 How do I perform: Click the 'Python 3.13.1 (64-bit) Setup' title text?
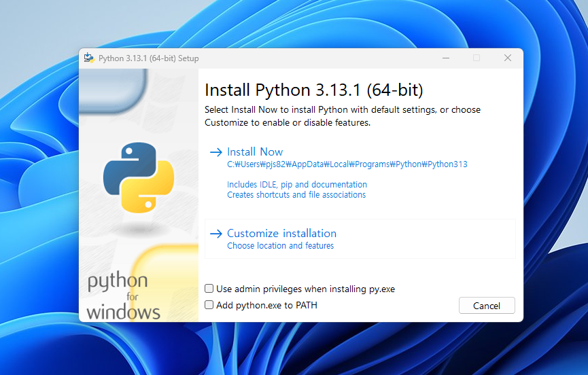point(148,58)
